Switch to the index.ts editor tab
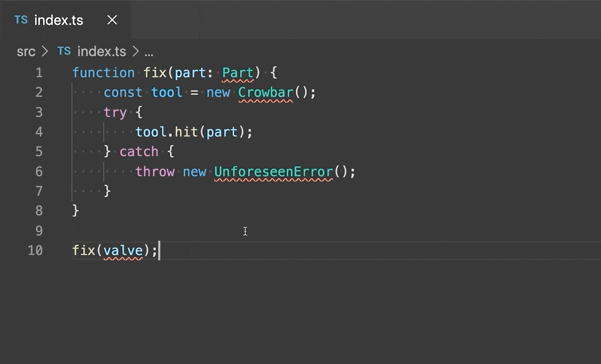Screen dimensions: 601x364 (x=58, y=20)
